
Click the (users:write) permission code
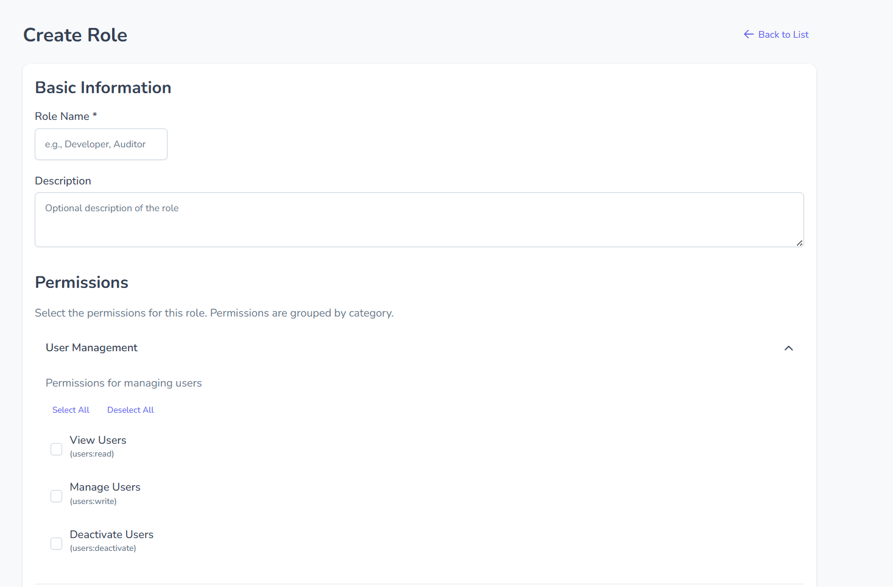click(93, 502)
